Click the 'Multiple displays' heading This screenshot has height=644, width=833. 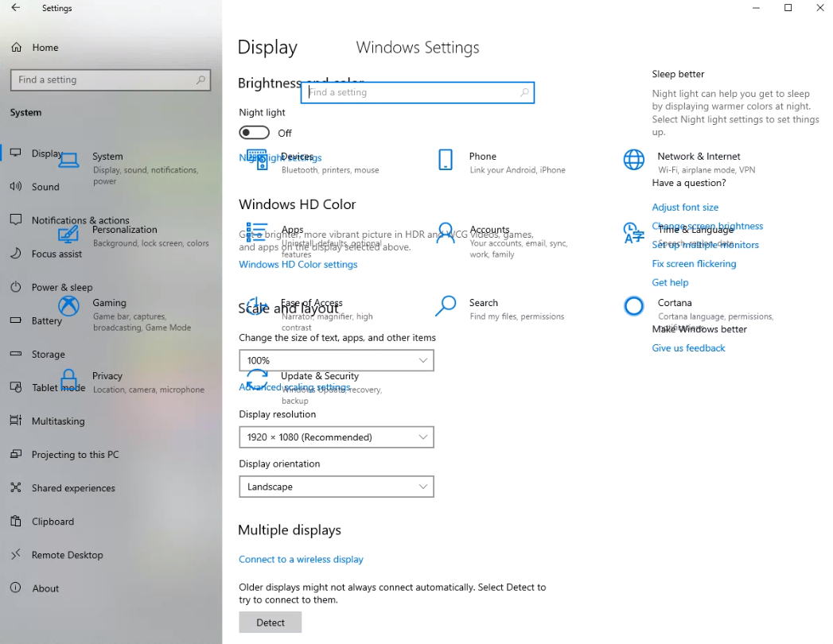tap(290, 530)
